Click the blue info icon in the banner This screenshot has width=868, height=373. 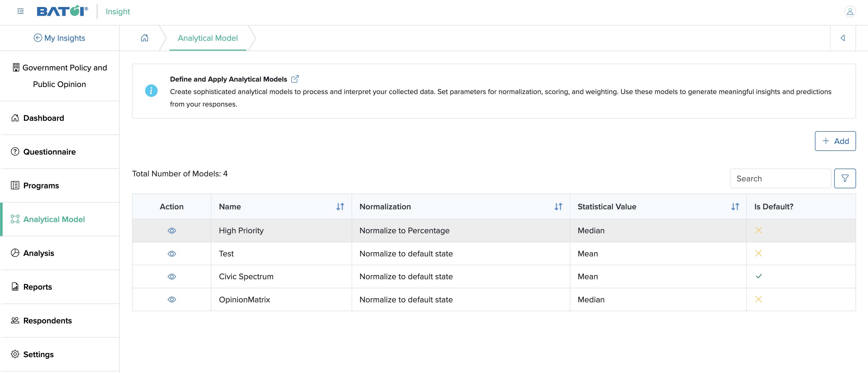(x=151, y=91)
